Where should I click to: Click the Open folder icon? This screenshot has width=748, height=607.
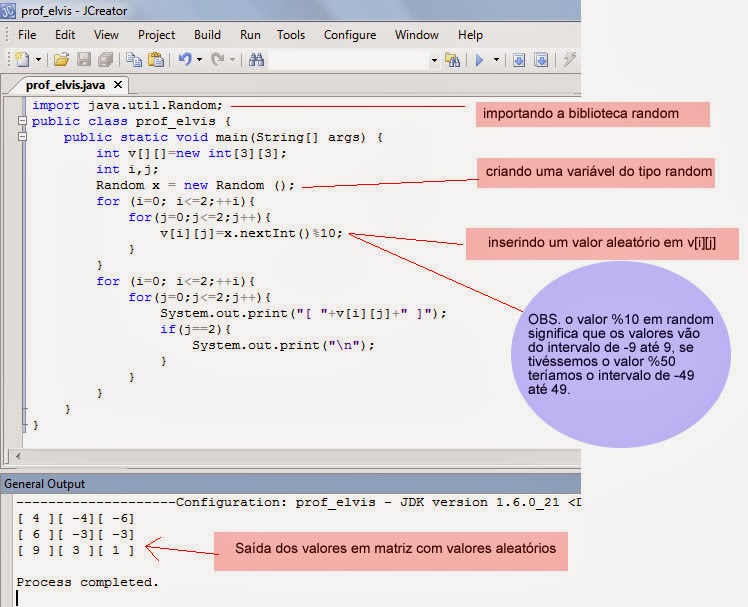62,60
